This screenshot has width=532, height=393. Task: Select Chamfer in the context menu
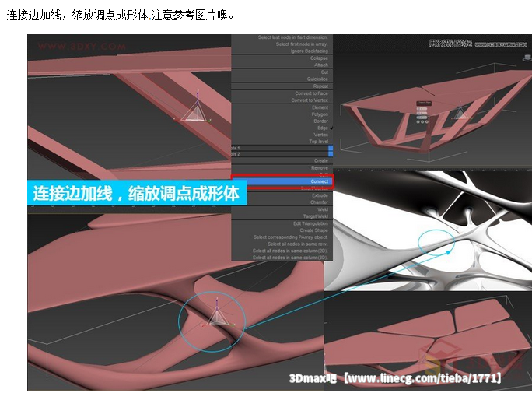point(319,202)
